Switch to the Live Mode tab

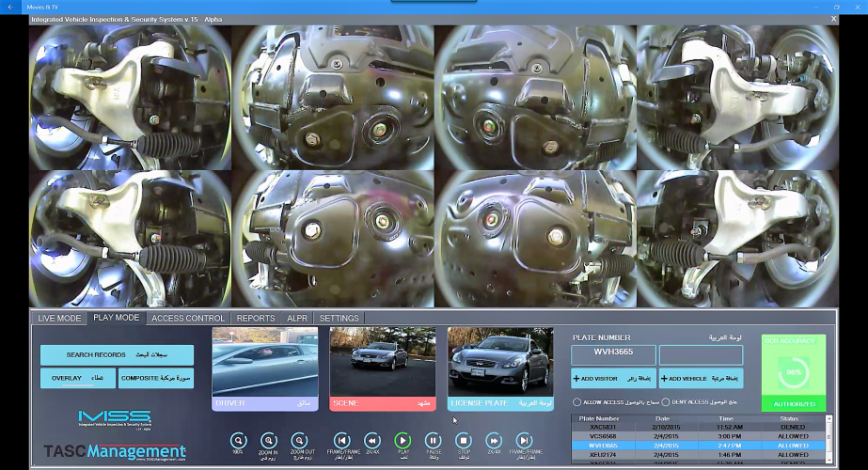(x=59, y=319)
